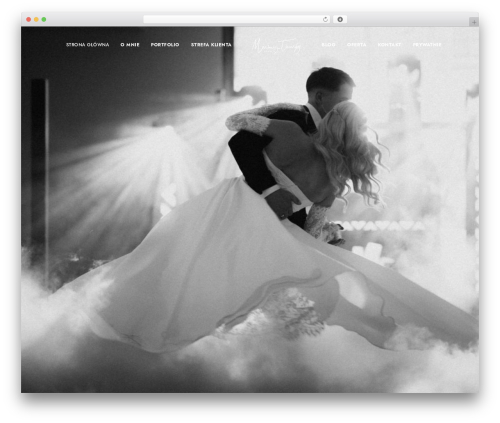Open the Strona Główna menu item

87,45
